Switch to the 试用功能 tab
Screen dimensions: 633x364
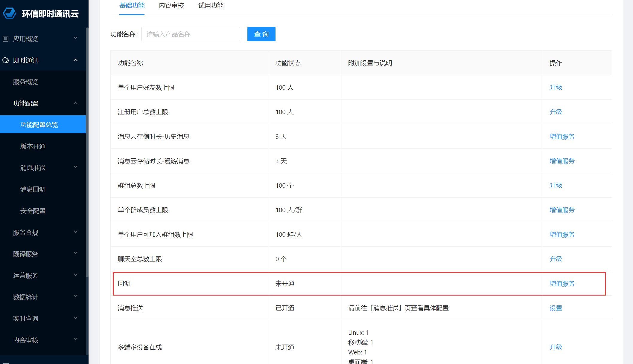click(x=211, y=5)
